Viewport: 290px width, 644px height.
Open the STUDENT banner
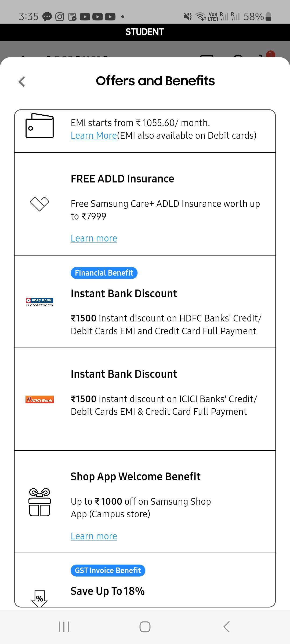(x=144, y=32)
